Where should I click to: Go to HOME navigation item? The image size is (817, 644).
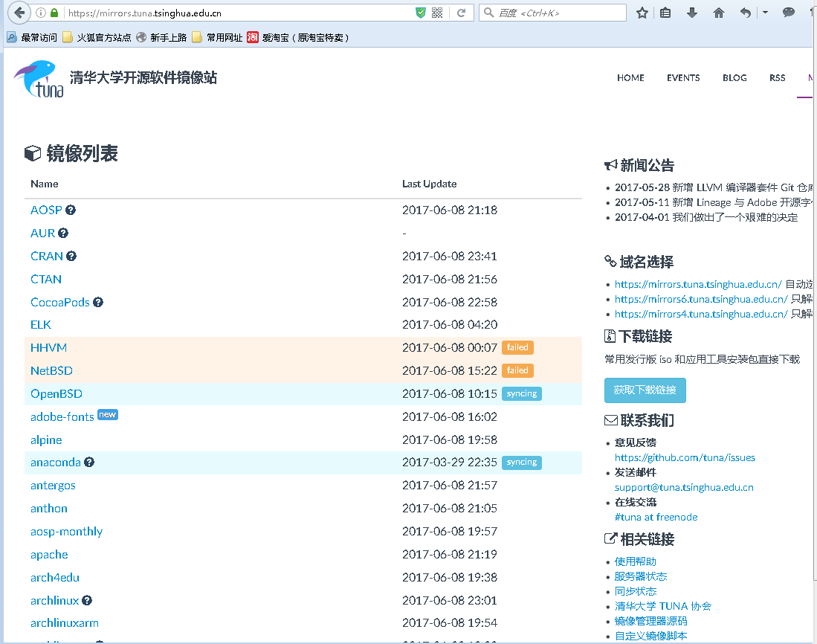pos(630,77)
